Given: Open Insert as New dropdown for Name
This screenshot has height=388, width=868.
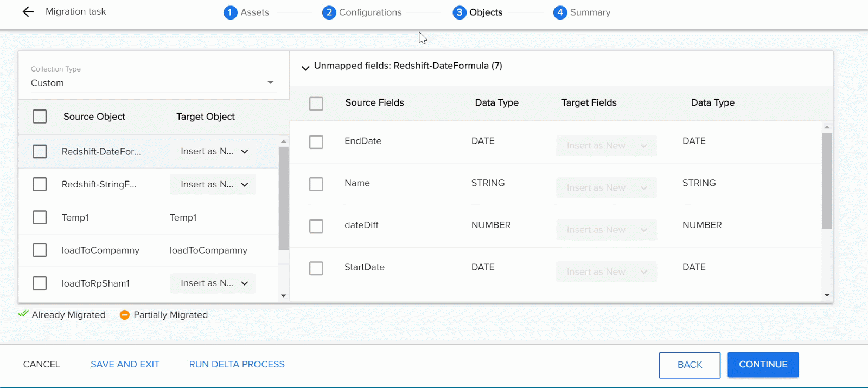Looking at the screenshot, I should 606,187.
